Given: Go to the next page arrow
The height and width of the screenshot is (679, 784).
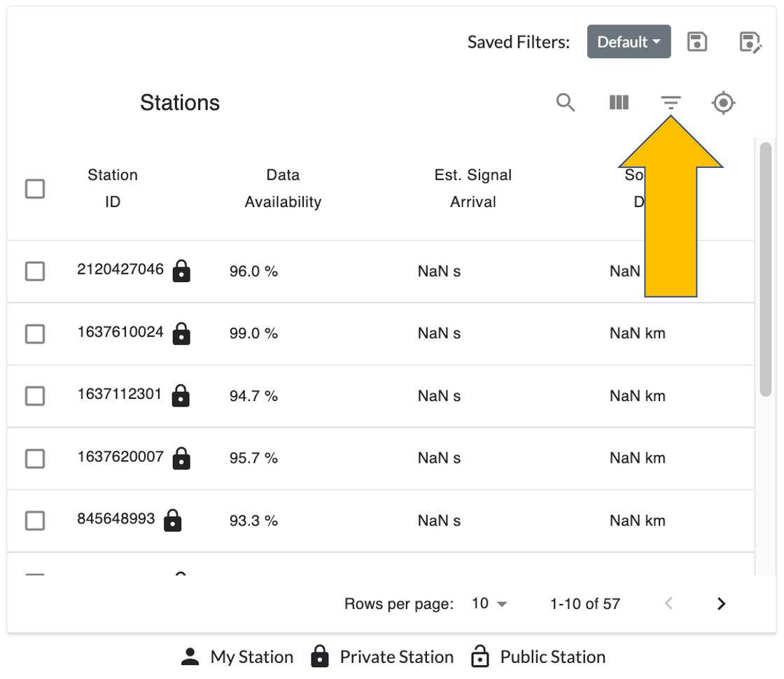Looking at the screenshot, I should [721, 603].
